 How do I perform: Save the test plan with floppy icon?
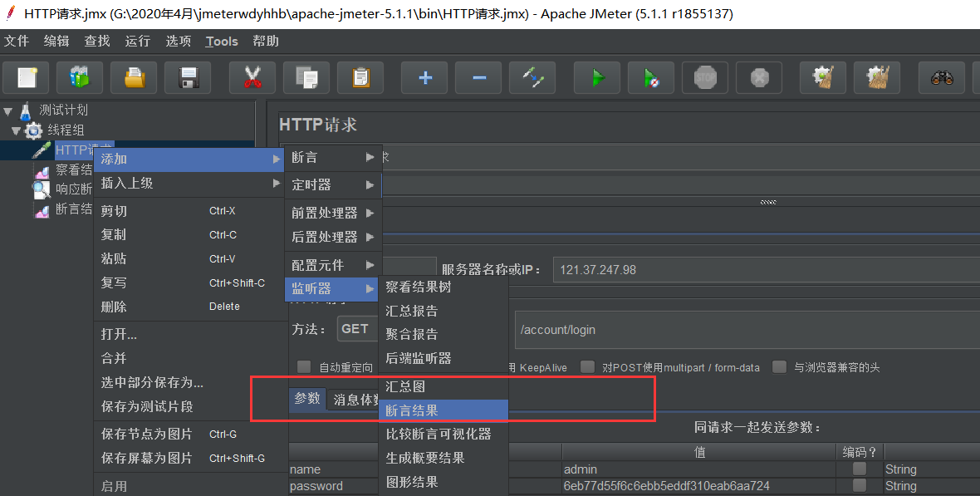click(x=189, y=77)
